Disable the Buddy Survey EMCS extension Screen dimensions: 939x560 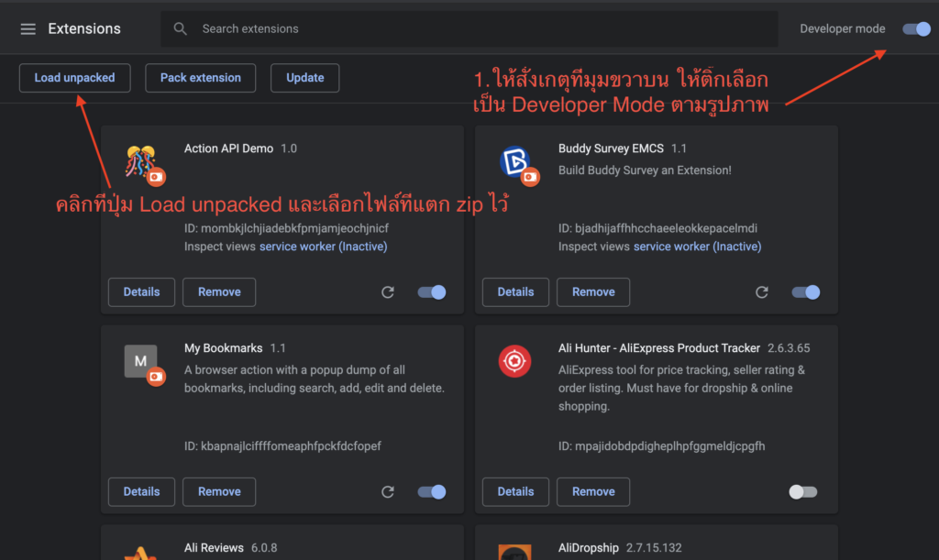[806, 292]
